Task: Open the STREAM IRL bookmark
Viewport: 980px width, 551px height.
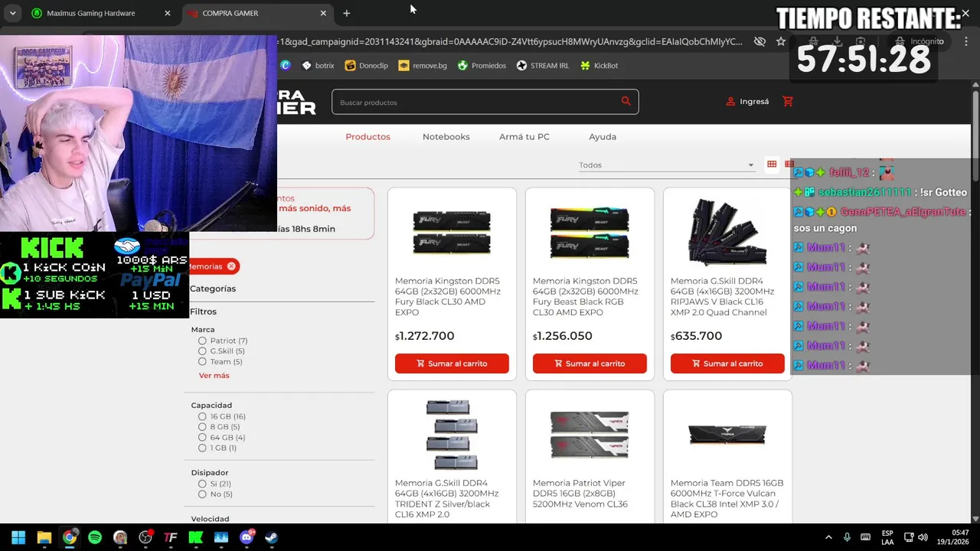Action: pos(543,66)
